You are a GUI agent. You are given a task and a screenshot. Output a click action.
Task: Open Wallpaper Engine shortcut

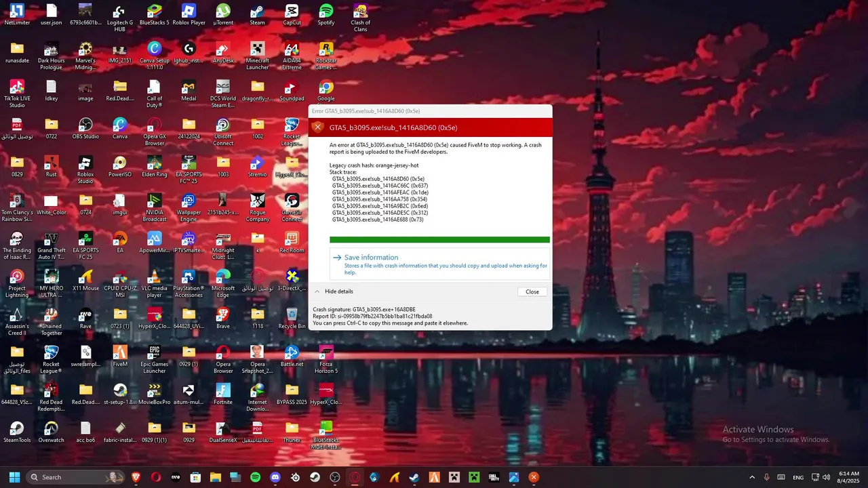click(x=189, y=207)
